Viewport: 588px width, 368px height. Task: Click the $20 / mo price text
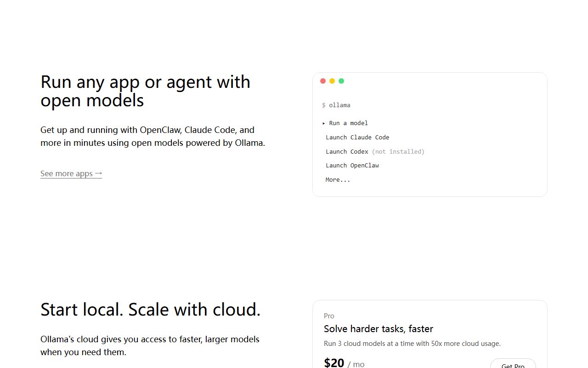344,363
